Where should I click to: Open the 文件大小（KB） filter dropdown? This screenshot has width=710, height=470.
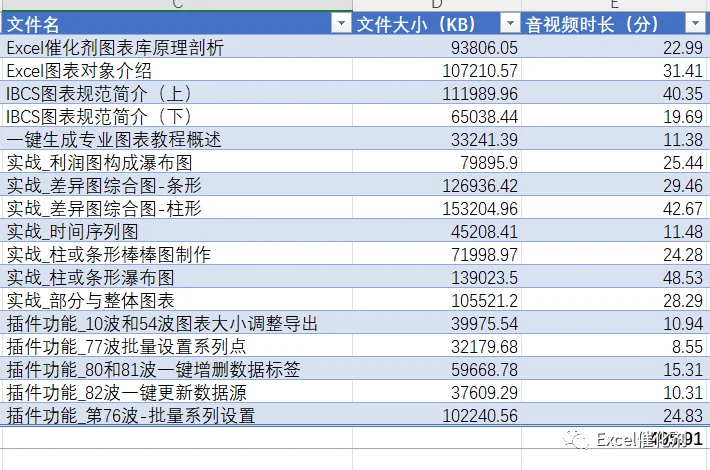click(x=510, y=23)
